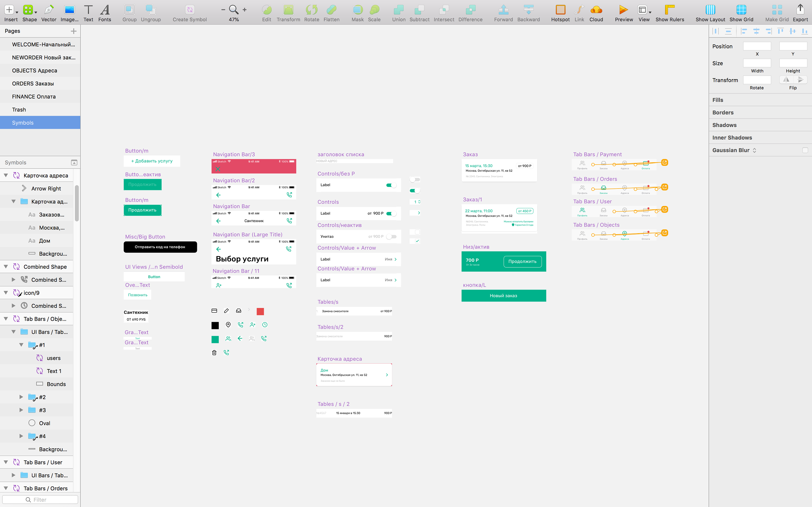Switch to the FINANCE Оплата page

[34, 96]
